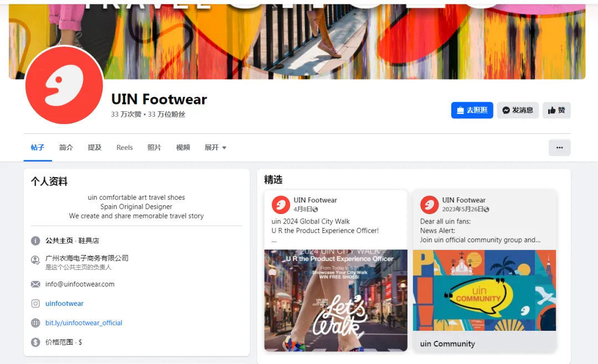Screen dimensions: 598x364
Task: Like the page with the 赞 button
Action: tap(556, 110)
